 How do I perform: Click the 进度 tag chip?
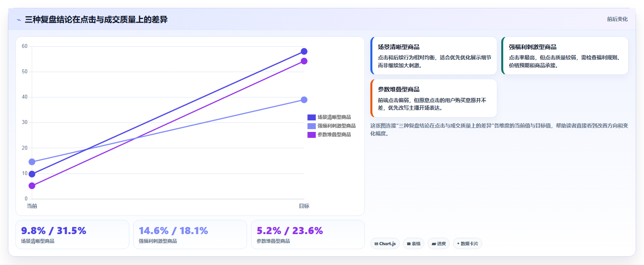tap(439, 244)
